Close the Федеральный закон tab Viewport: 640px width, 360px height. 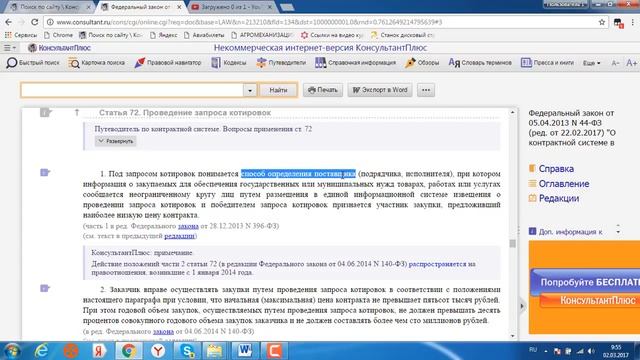(179, 7)
